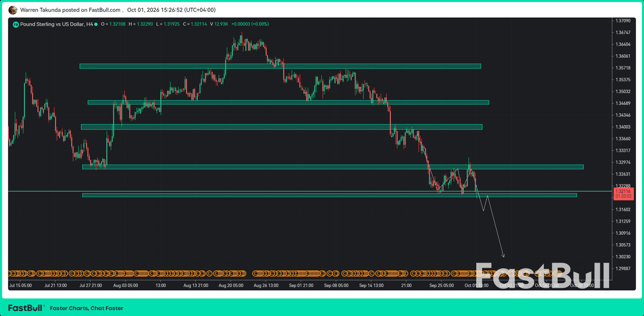Click the 'Faster Charts, Chat Faster' tagline
The height and width of the screenshot is (316, 644).
86,308
